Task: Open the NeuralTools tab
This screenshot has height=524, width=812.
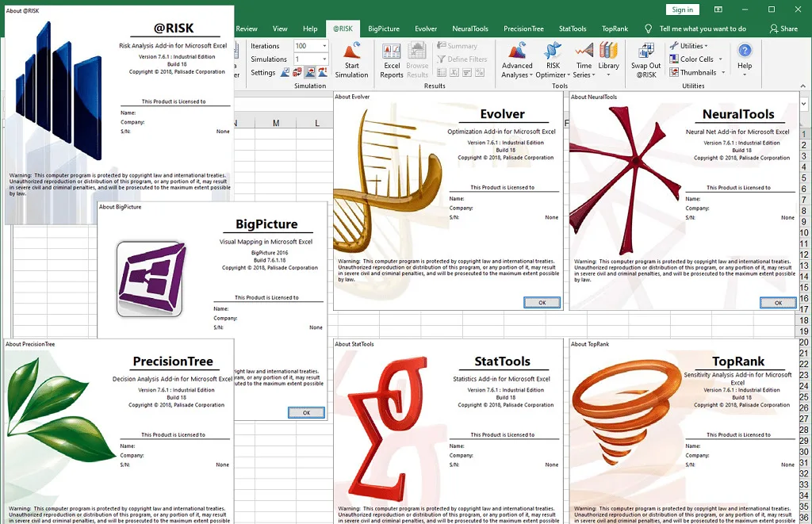Action: pyautogui.click(x=470, y=29)
